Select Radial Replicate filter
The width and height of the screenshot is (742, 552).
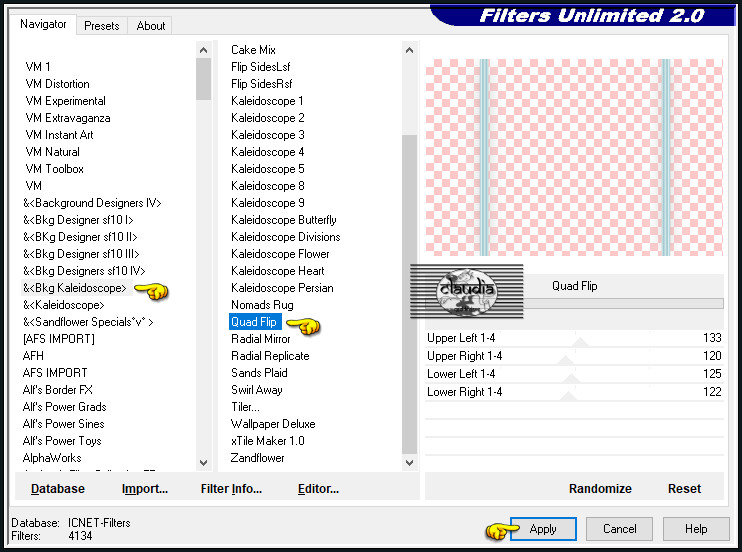(270, 356)
